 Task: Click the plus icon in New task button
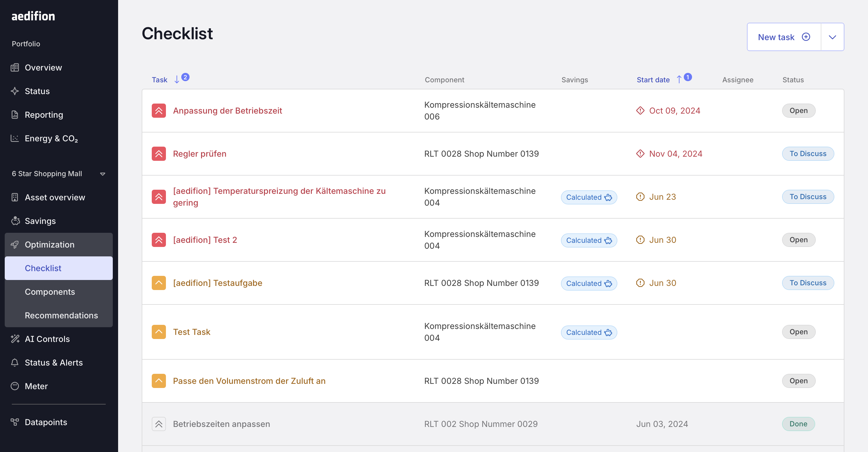pyautogui.click(x=806, y=37)
